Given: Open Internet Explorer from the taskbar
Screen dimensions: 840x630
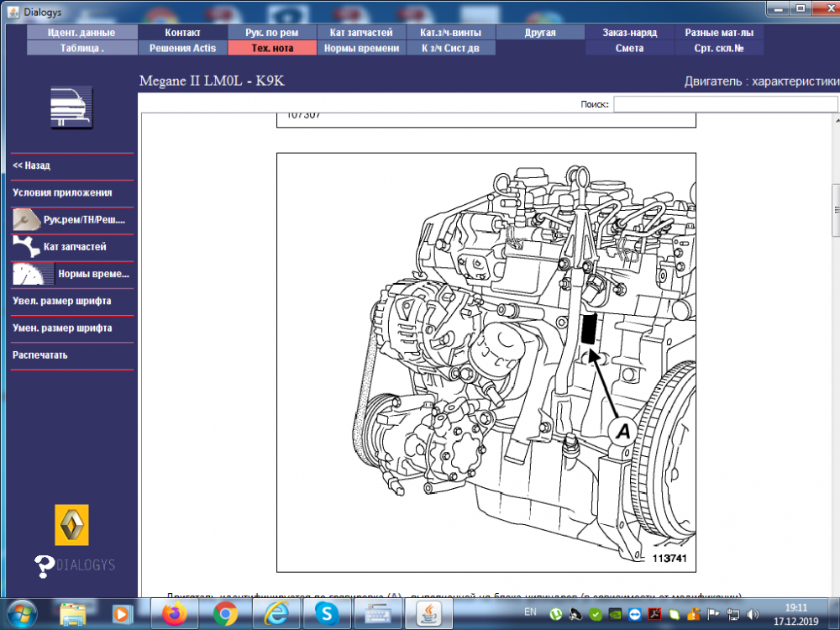Looking at the screenshot, I should 276,614.
